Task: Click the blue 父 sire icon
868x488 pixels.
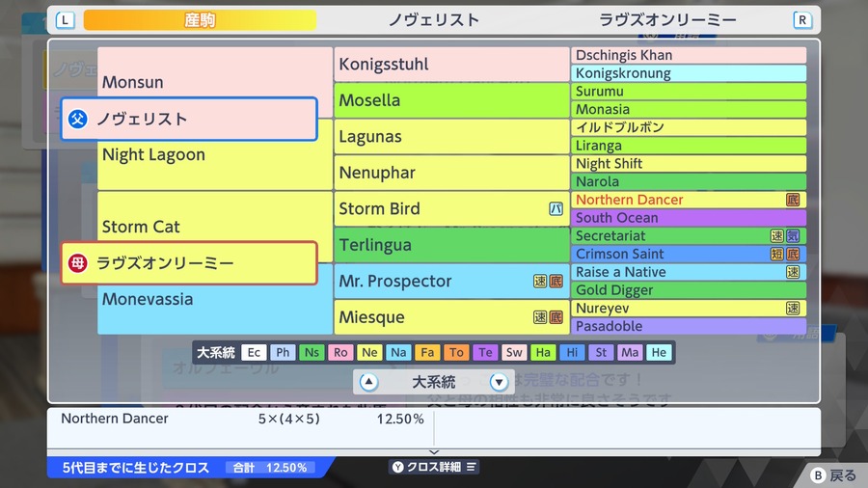Action: pyautogui.click(x=77, y=119)
